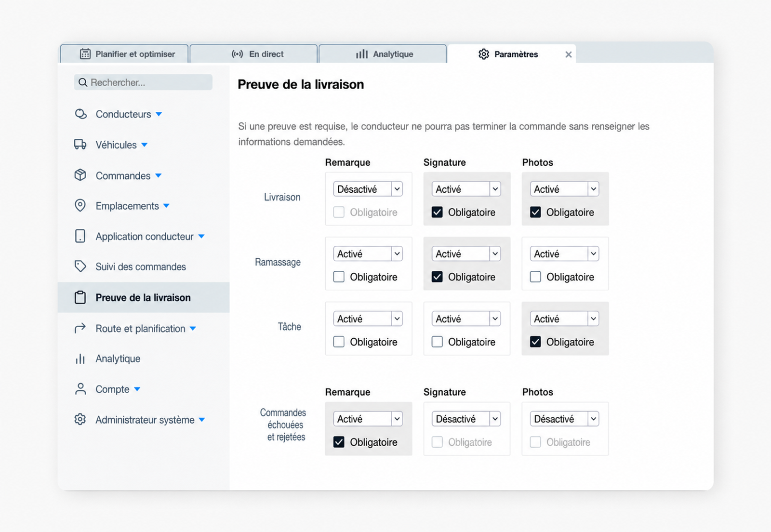Open Livraison Photos status dropdown
The height and width of the screenshot is (532, 771).
click(564, 189)
